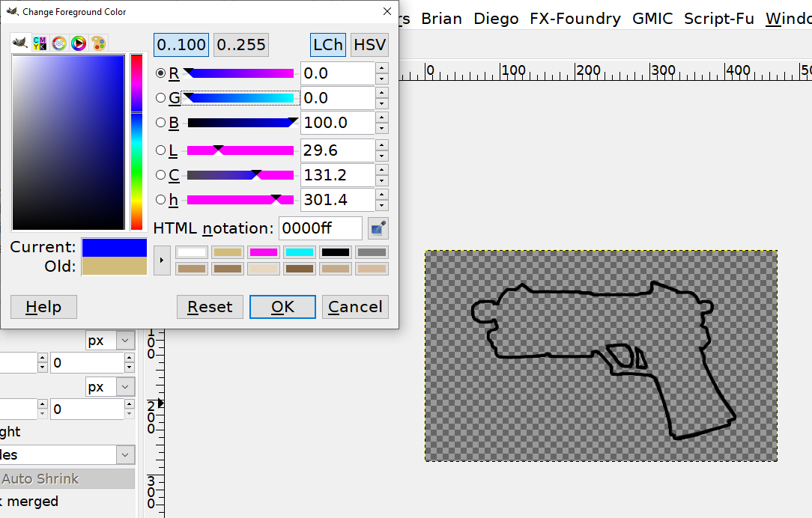Click the Auto Shrink button

(67, 478)
